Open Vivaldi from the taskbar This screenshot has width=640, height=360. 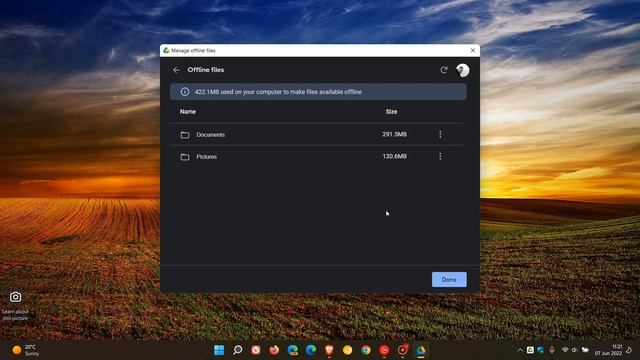256,350
